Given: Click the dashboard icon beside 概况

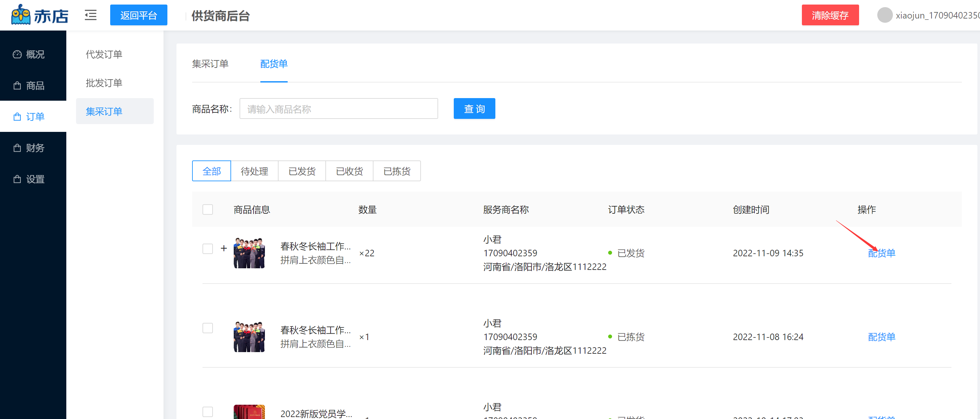Looking at the screenshot, I should click(17, 54).
